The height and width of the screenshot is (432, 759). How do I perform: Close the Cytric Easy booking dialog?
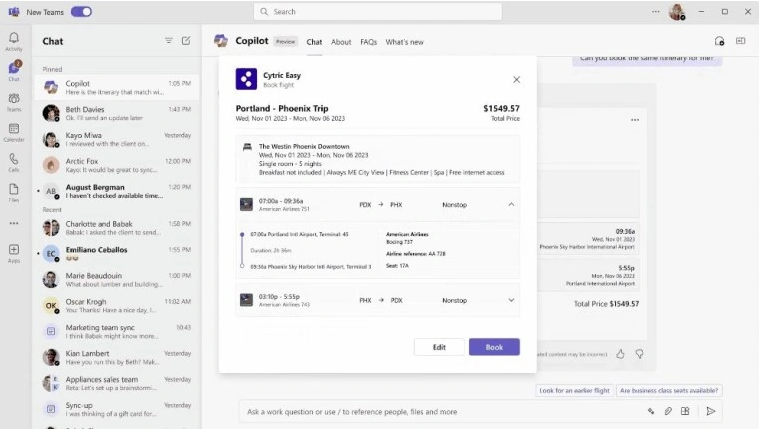(x=516, y=79)
